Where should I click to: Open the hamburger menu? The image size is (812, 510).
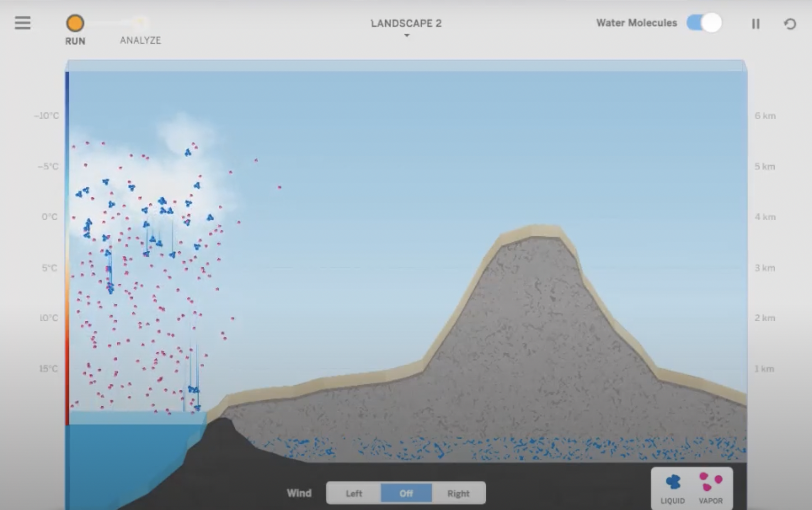coord(23,23)
